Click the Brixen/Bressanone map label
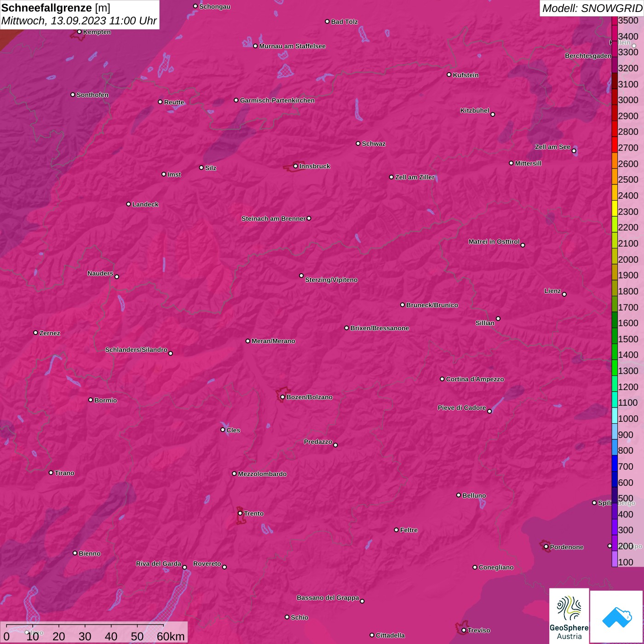Image resolution: width=644 pixels, height=644 pixels. [379, 328]
